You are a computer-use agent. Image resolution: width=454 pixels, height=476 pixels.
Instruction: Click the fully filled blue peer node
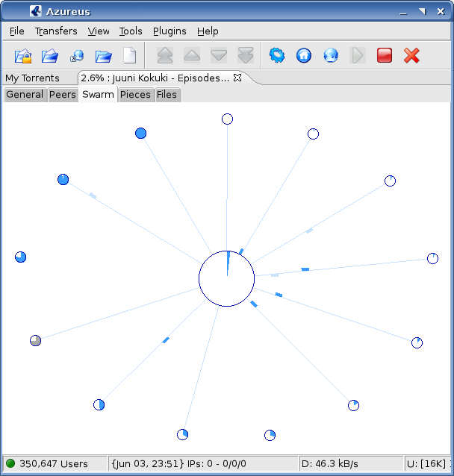[x=140, y=133]
